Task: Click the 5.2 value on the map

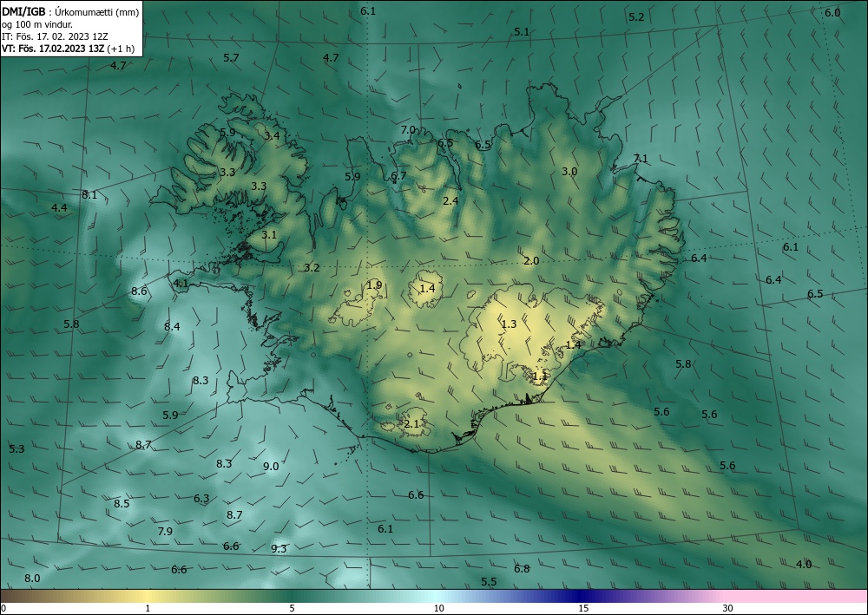Action: click(636, 17)
